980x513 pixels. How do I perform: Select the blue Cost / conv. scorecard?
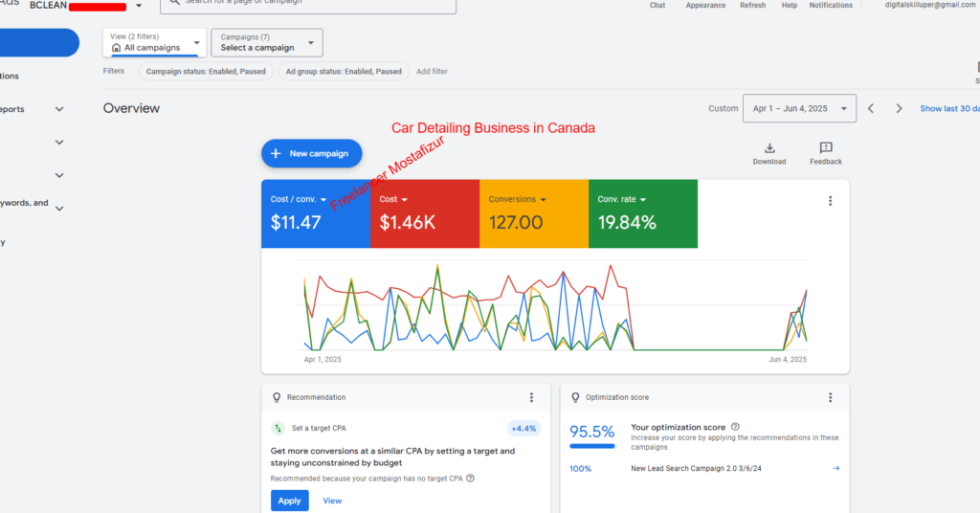316,213
